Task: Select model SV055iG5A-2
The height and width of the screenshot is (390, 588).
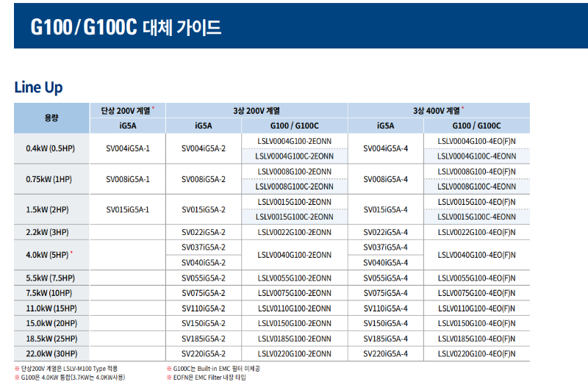Action: 204,278
